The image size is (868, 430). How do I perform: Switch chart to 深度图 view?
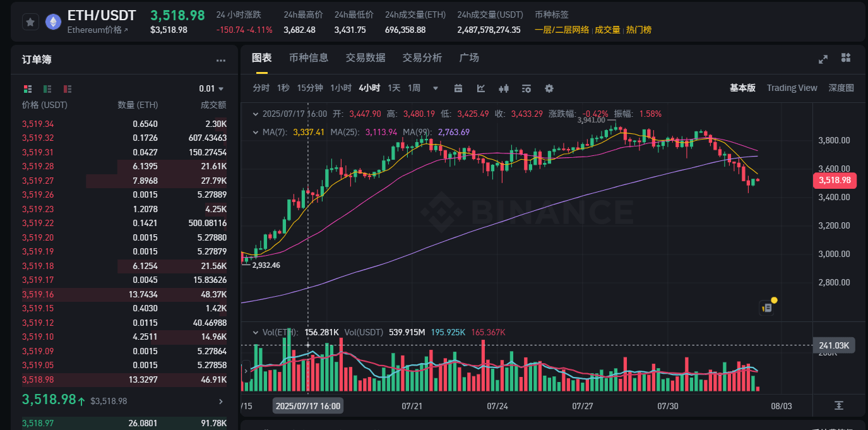pyautogui.click(x=841, y=88)
